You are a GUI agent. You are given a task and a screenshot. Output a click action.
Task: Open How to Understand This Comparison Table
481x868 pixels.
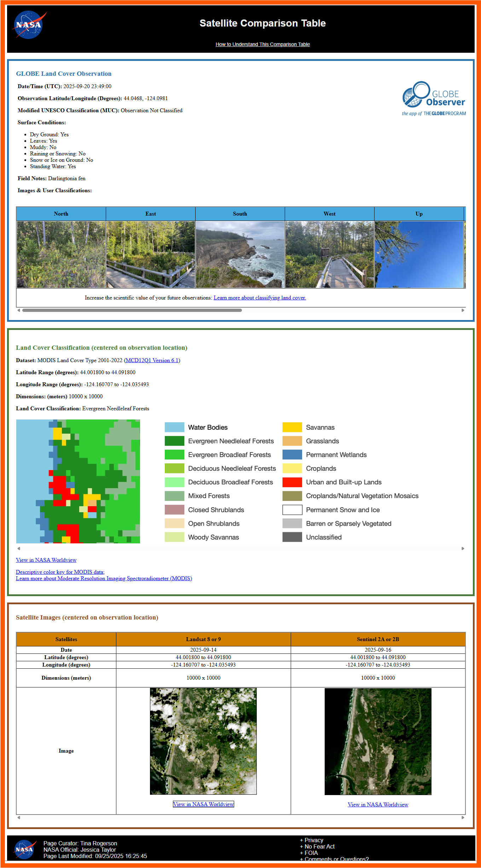click(262, 44)
